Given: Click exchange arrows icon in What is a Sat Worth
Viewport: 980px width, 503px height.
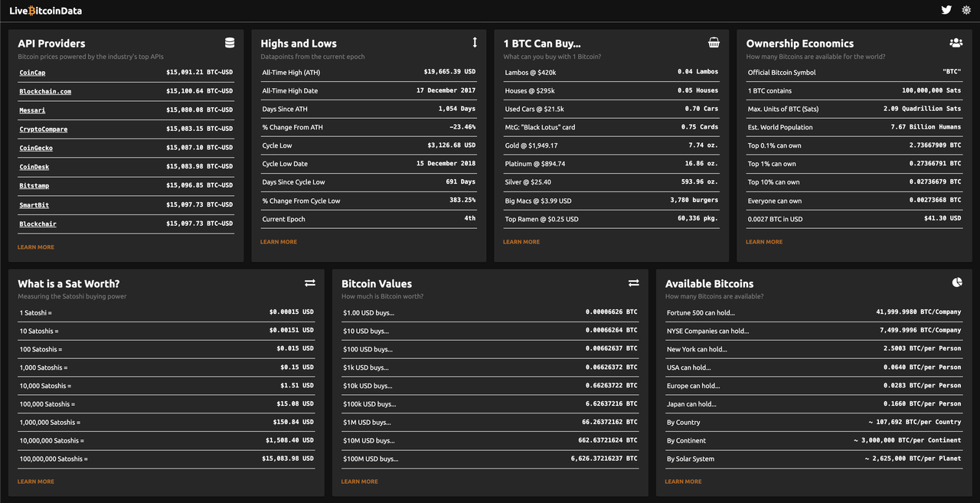Looking at the screenshot, I should click(x=310, y=283).
